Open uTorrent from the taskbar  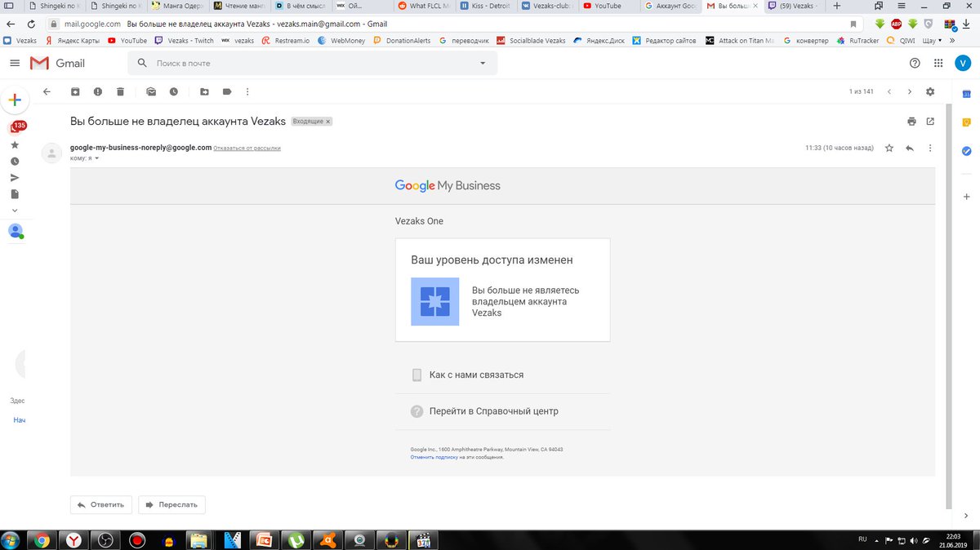point(296,539)
